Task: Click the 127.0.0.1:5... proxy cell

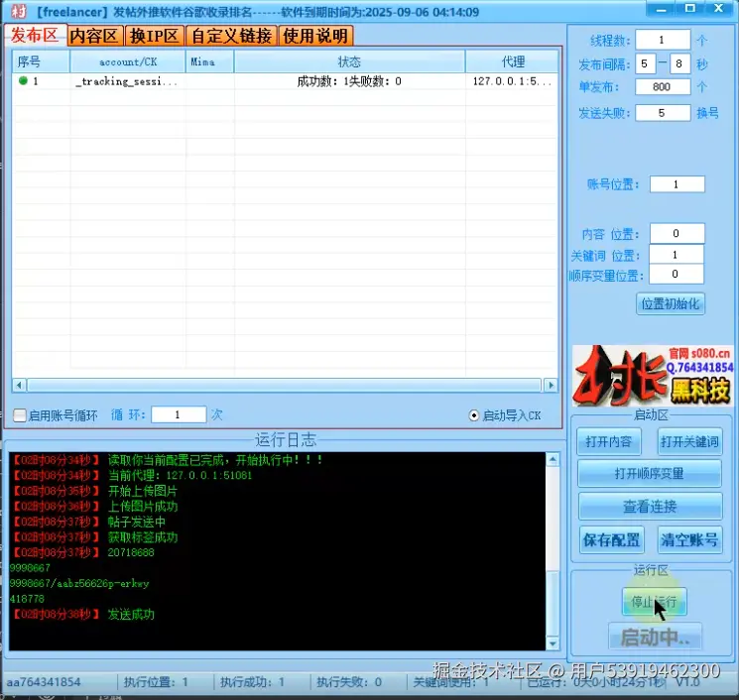Action: click(512, 81)
